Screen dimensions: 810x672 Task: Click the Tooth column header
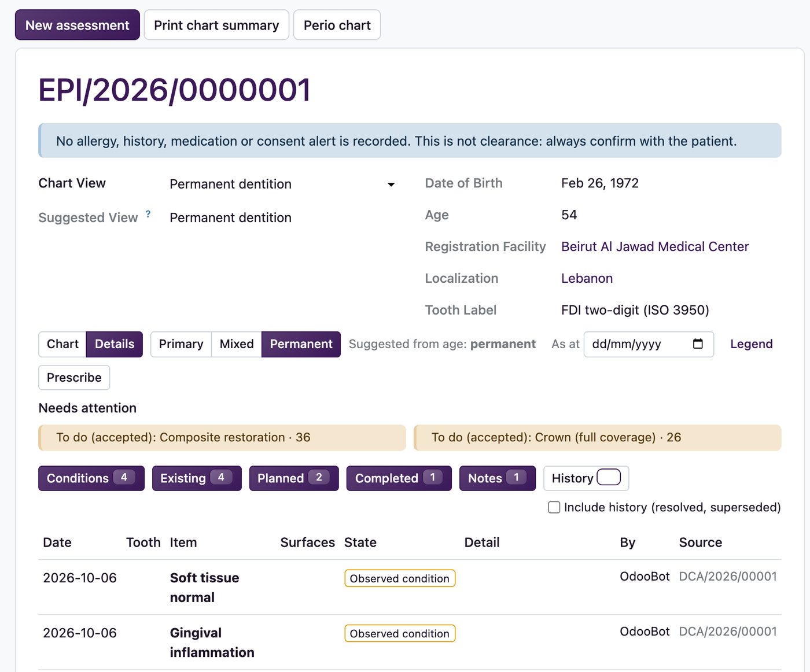click(x=143, y=542)
